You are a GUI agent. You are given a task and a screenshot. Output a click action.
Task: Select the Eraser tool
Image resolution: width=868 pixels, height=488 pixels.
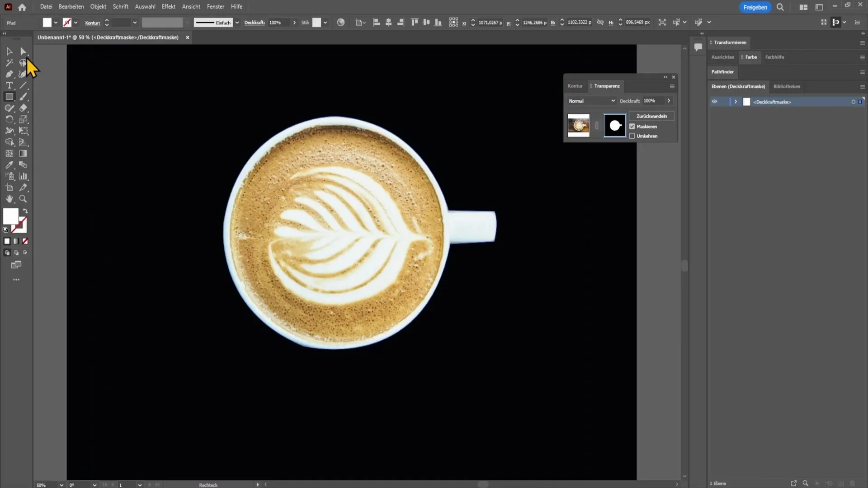(x=23, y=108)
